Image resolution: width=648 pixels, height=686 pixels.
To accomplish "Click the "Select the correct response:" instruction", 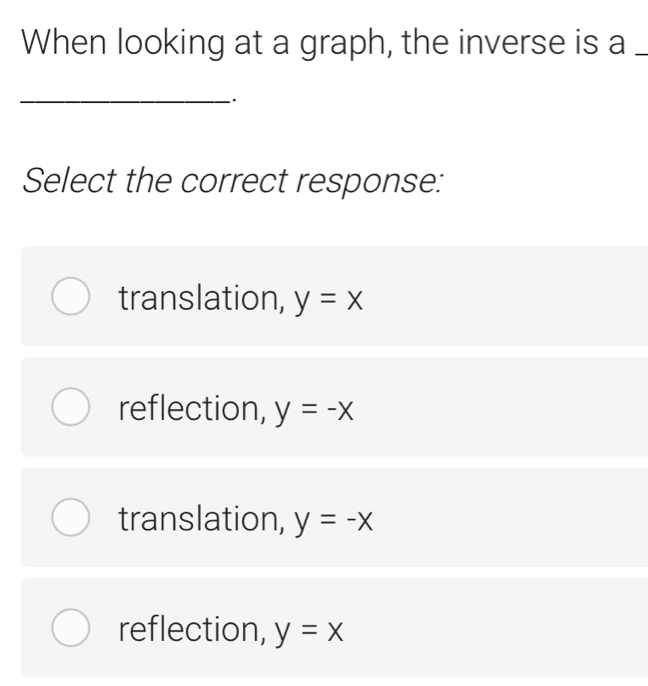I will pos(233,181).
